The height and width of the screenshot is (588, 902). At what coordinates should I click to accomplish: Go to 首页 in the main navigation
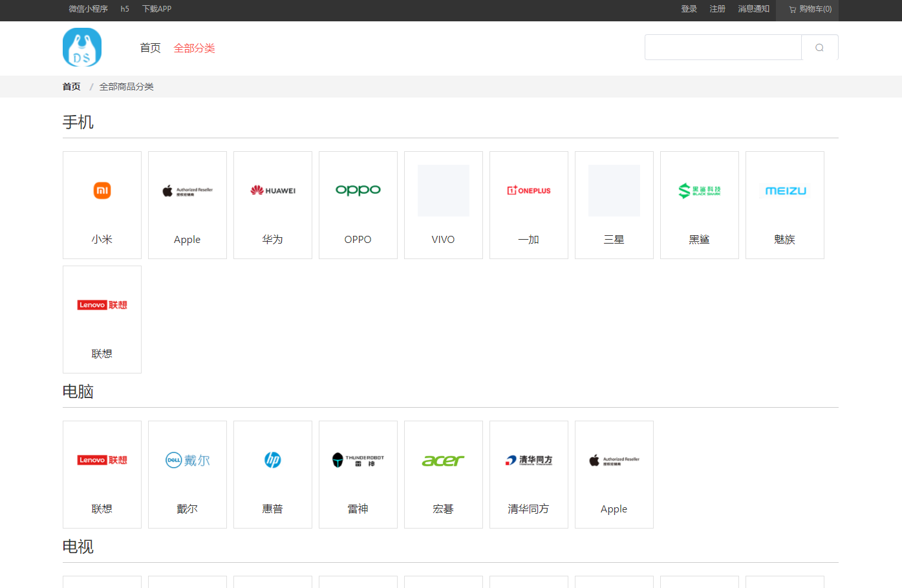(151, 48)
